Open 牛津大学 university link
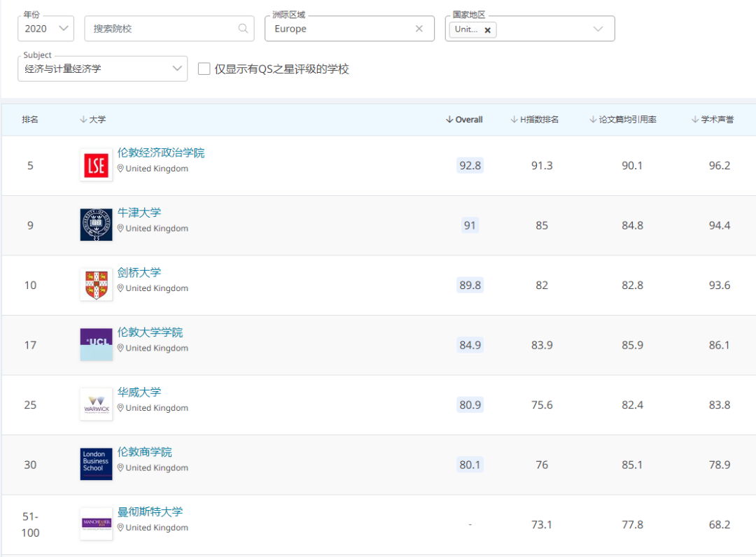This screenshot has width=756, height=557. (139, 212)
